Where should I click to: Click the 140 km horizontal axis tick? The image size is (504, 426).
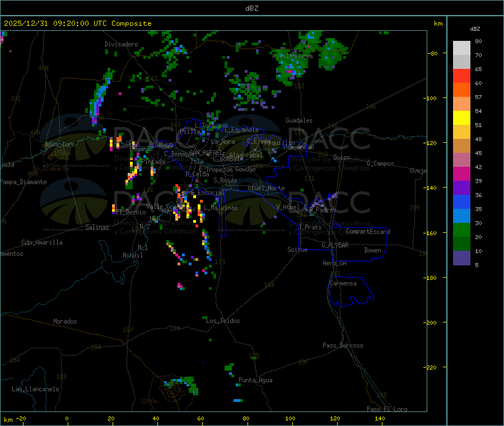(380, 419)
